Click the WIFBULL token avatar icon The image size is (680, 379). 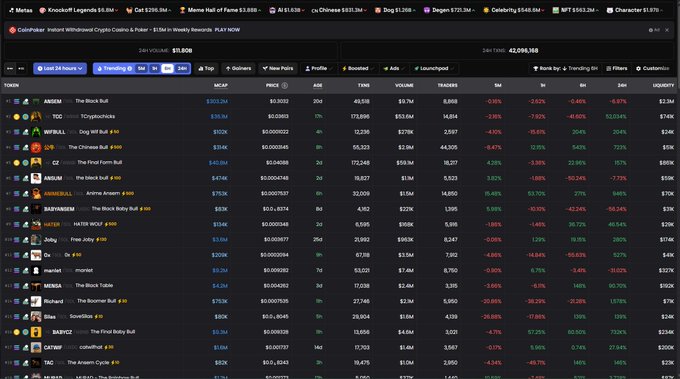pyautogui.click(x=36, y=132)
